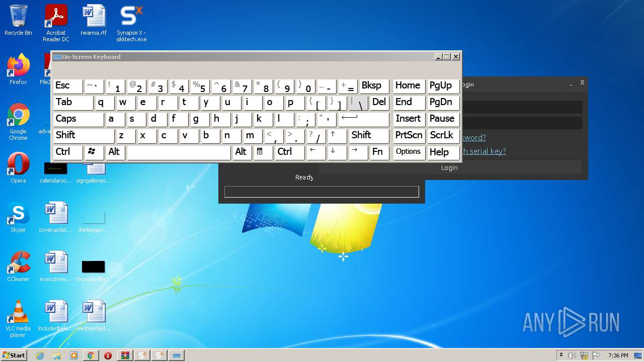Launch Acrobat Reader DC shortcut
Image resolution: width=644 pixels, height=362 pixels.
coord(56,23)
